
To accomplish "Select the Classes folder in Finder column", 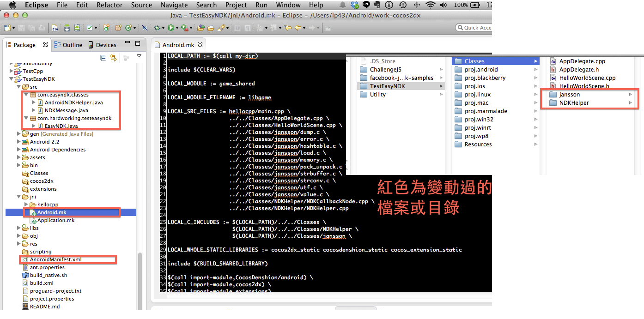I will (x=496, y=61).
